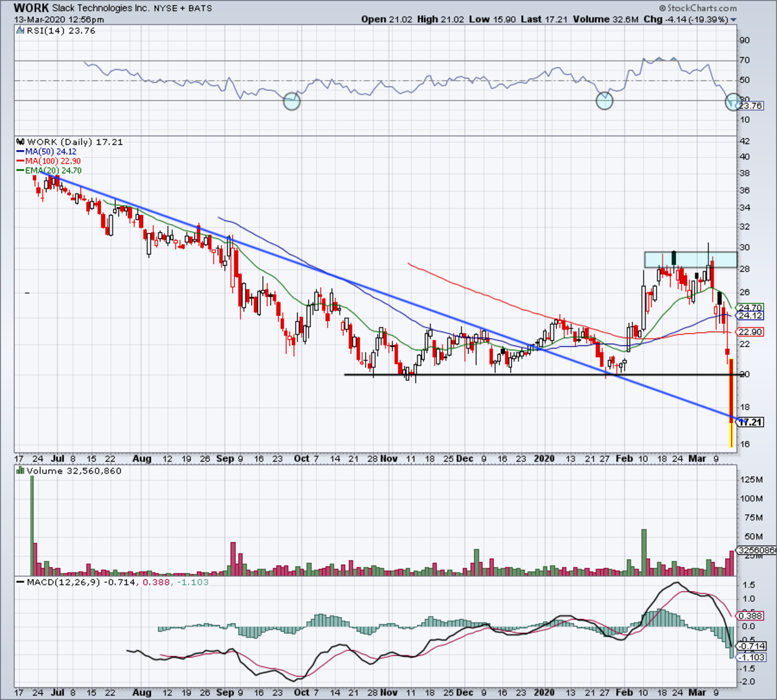777x700 pixels.
Task: Click the rightmost RSI circle at 23.76
Action: click(x=733, y=102)
